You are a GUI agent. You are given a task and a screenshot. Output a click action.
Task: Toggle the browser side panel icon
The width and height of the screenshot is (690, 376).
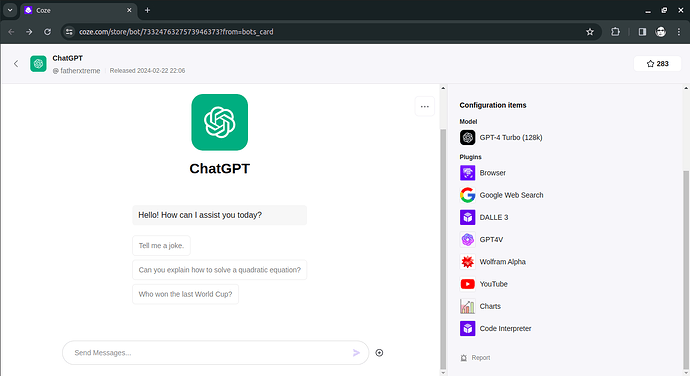(x=642, y=32)
